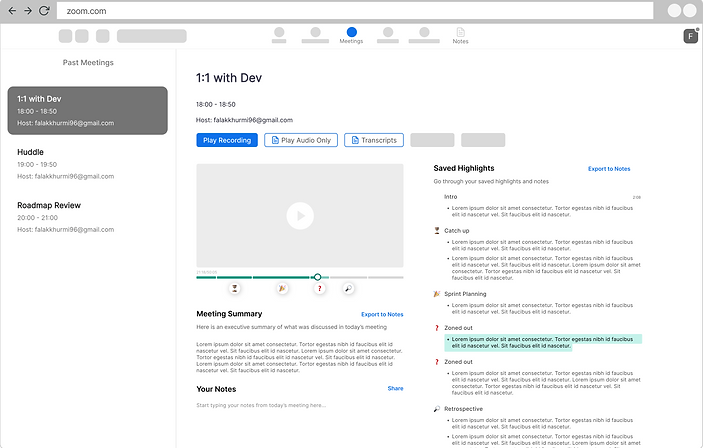The height and width of the screenshot is (448, 703).
Task: Play the video with the center play icon
Action: pyautogui.click(x=300, y=216)
